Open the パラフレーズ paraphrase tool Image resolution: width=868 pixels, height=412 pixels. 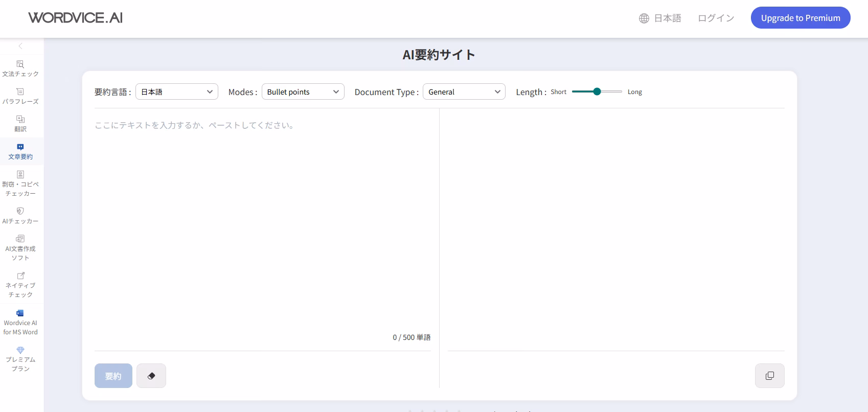[20, 96]
